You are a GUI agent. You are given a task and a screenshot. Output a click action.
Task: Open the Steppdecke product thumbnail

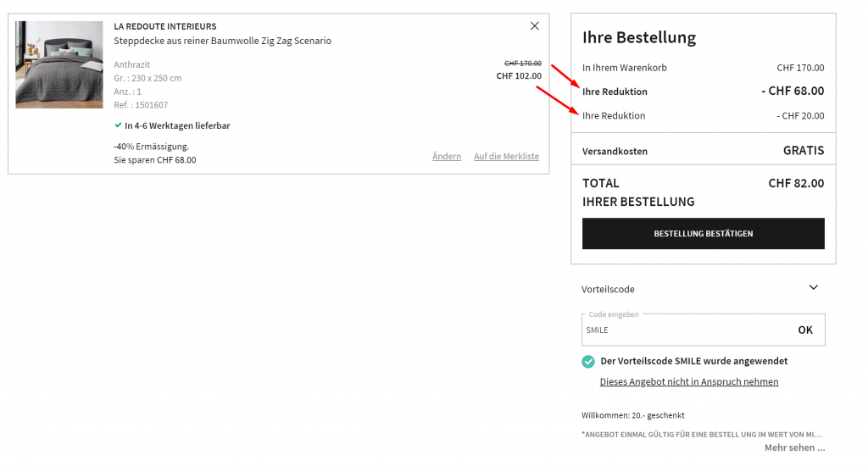[x=58, y=64]
